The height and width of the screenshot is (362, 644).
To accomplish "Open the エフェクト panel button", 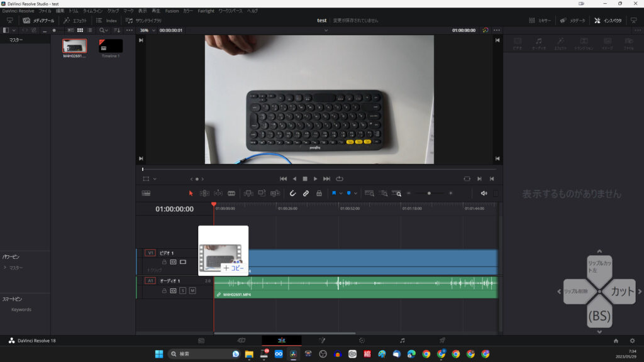I will click(75, 21).
